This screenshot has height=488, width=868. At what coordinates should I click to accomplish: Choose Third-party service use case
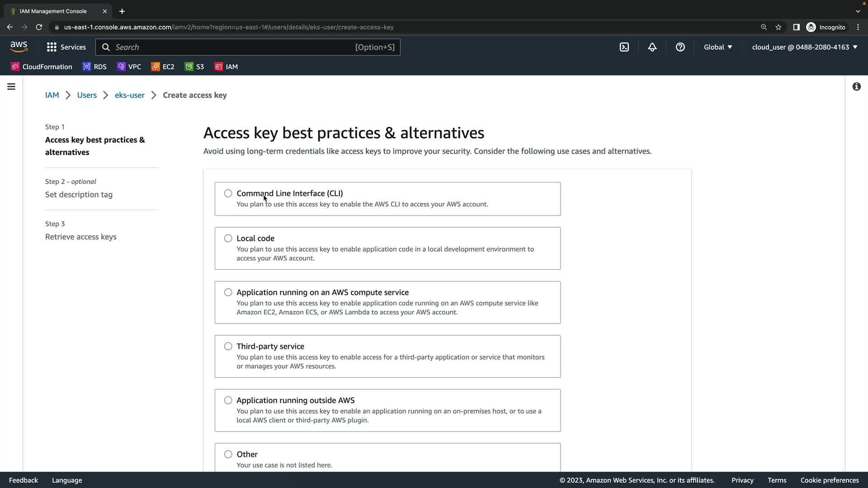228,346
